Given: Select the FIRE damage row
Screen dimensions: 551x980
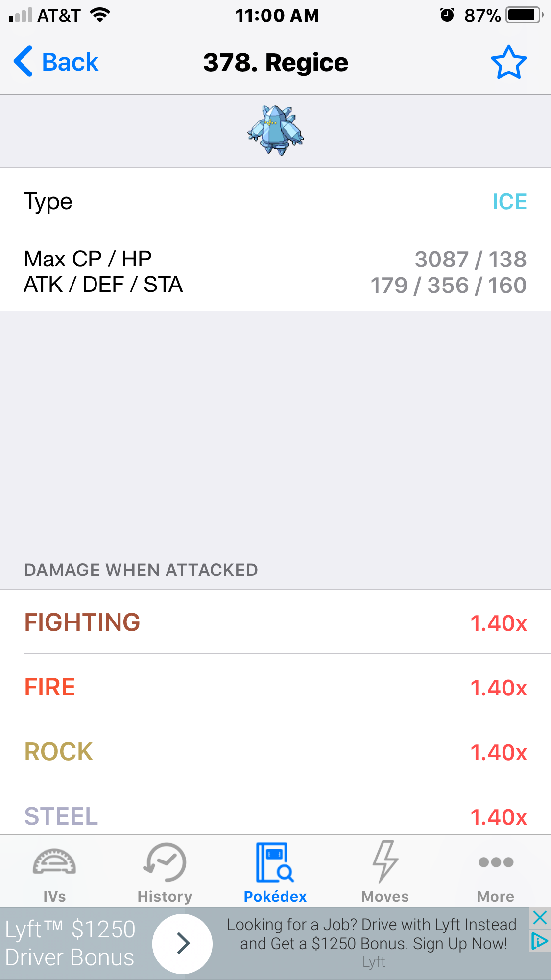Looking at the screenshot, I should coord(275,687).
